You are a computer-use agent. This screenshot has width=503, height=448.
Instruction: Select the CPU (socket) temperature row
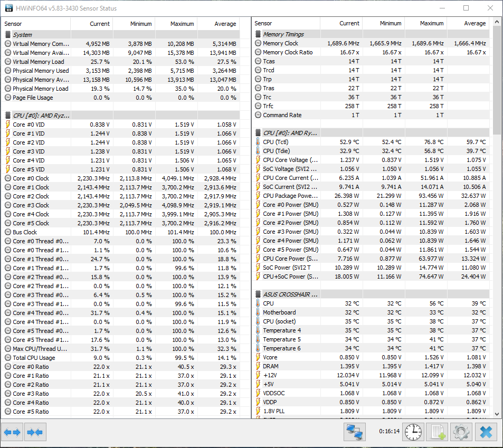pyautogui.click(x=372, y=321)
